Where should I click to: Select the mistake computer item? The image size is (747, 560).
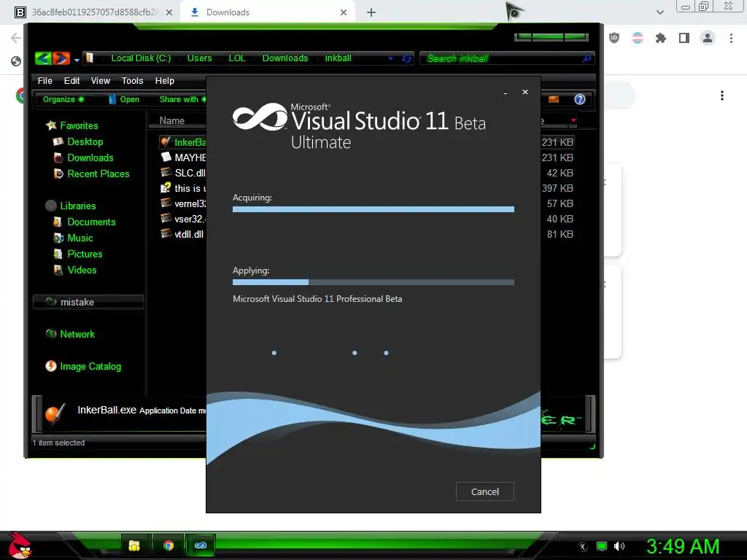click(88, 302)
